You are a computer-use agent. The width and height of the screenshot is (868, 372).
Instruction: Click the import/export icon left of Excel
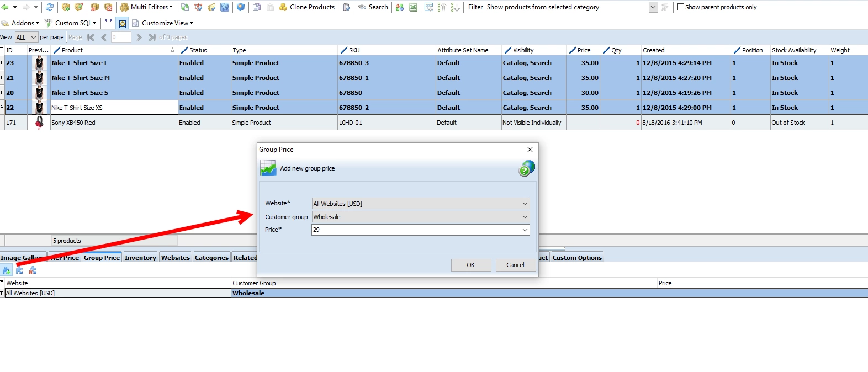coord(400,7)
